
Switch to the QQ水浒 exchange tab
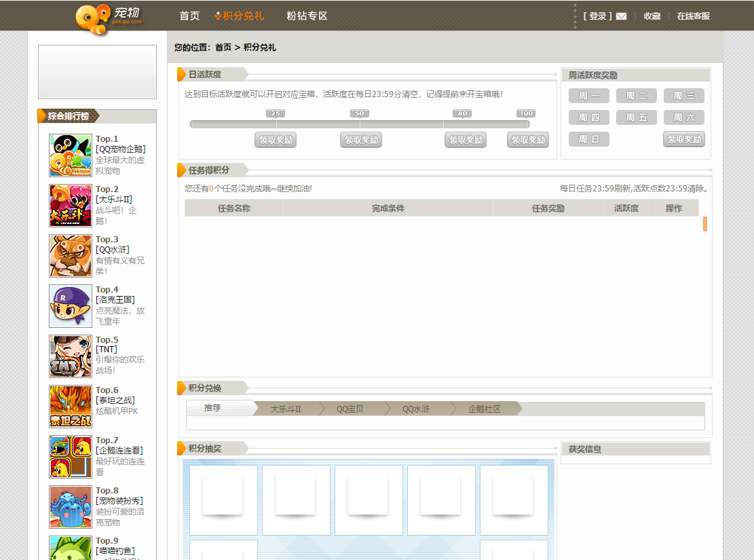click(x=416, y=409)
